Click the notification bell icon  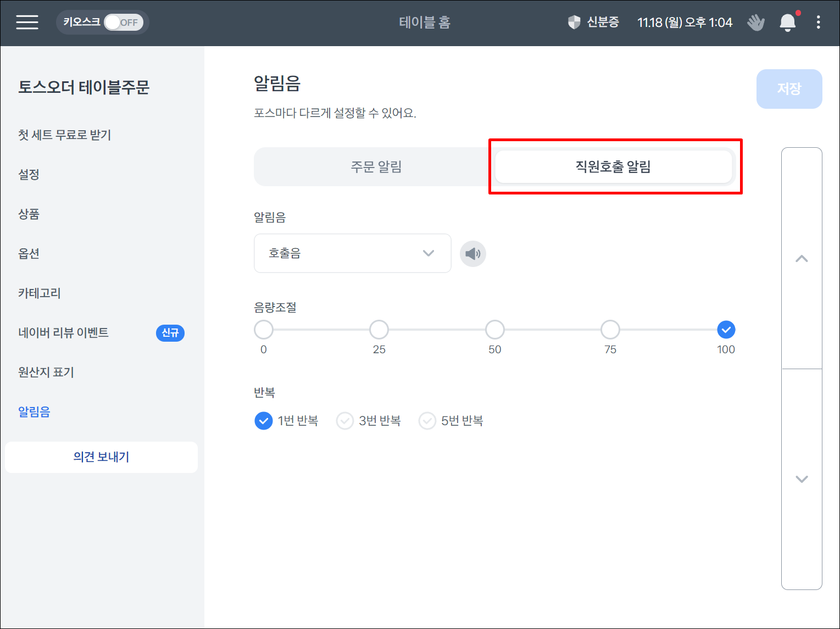(x=787, y=23)
